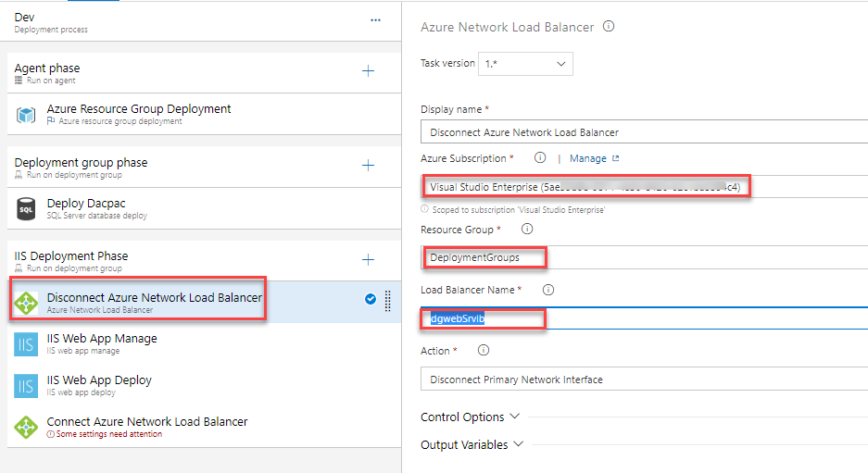
Task: Click the Deployment group phase run icon
Action: click(19, 175)
